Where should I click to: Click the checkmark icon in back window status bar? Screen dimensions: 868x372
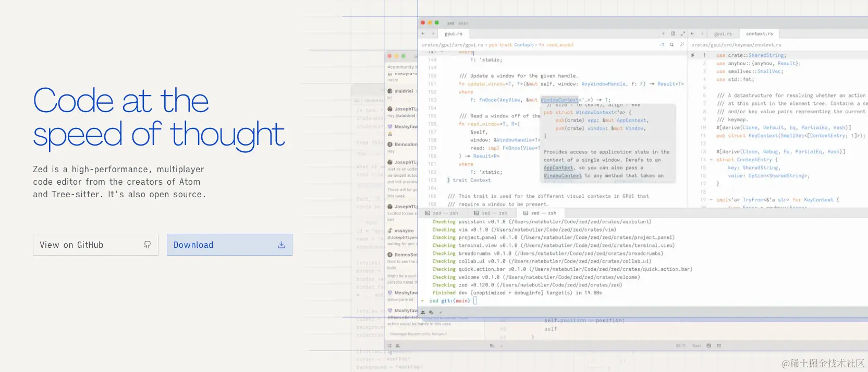point(502,345)
